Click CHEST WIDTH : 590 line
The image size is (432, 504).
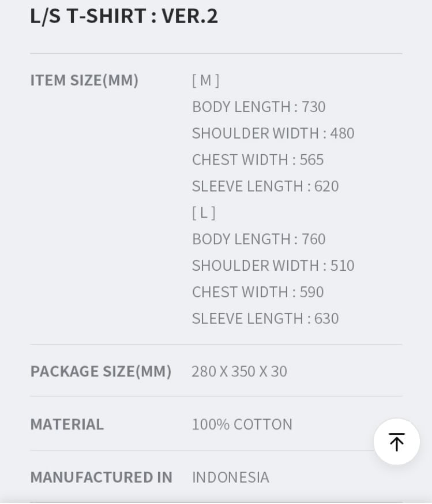point(258,292)
